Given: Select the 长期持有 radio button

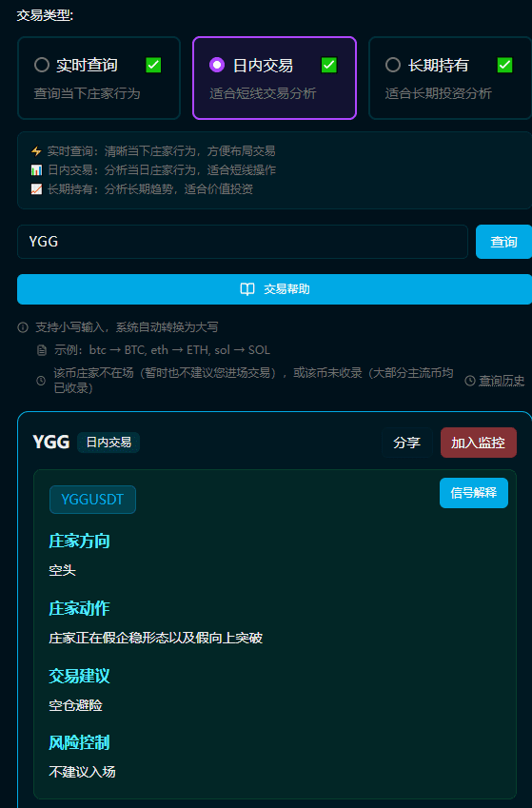Looking at the screenshot, I should 393,65.
